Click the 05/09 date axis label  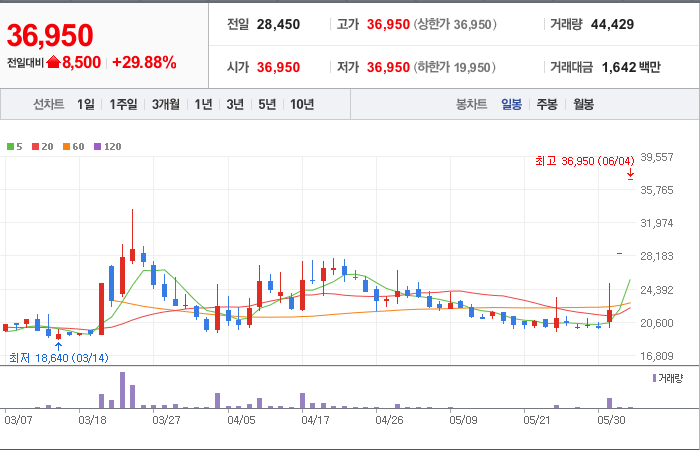coord(463,420)
